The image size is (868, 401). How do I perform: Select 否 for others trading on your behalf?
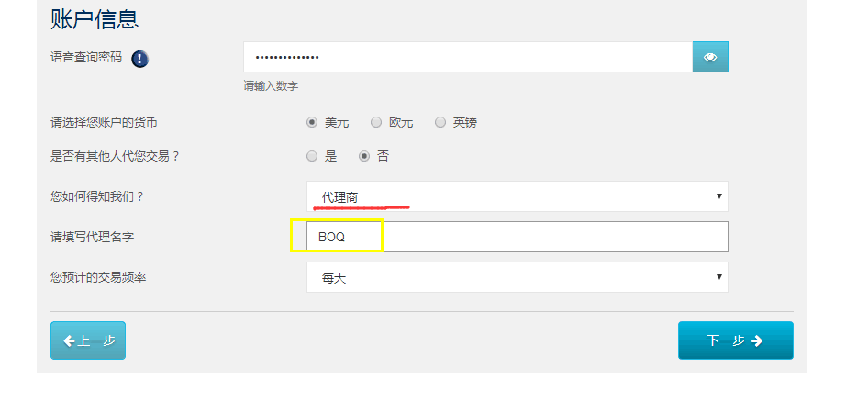[x=364, y=156]
